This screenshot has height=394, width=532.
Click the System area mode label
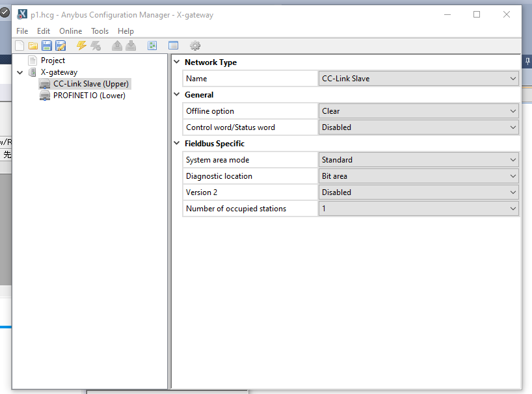click(x=217, y=160)
